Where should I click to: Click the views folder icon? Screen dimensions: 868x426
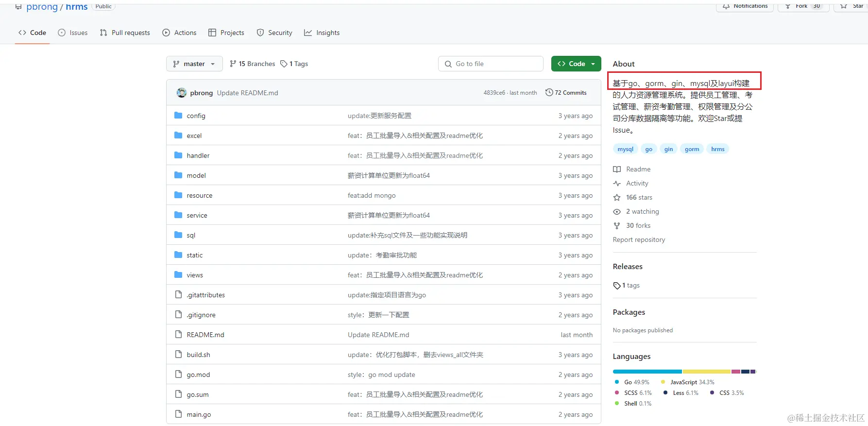pos(178,275)
